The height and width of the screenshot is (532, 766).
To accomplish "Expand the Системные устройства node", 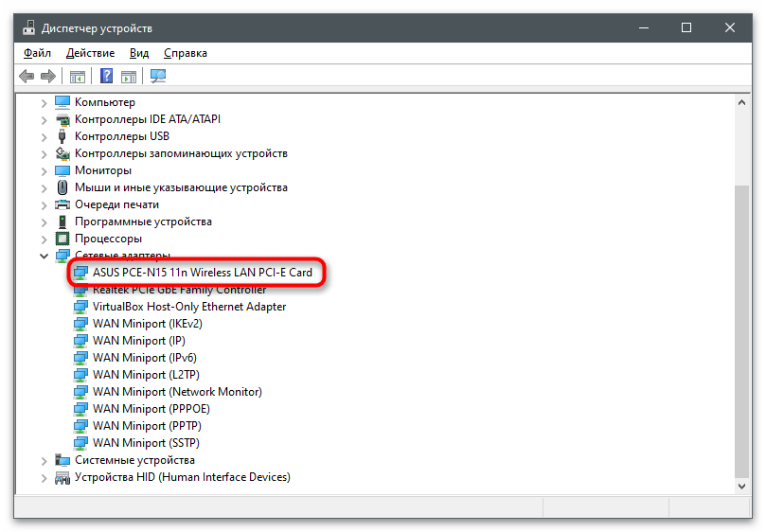I will click(x=44, y=460).
